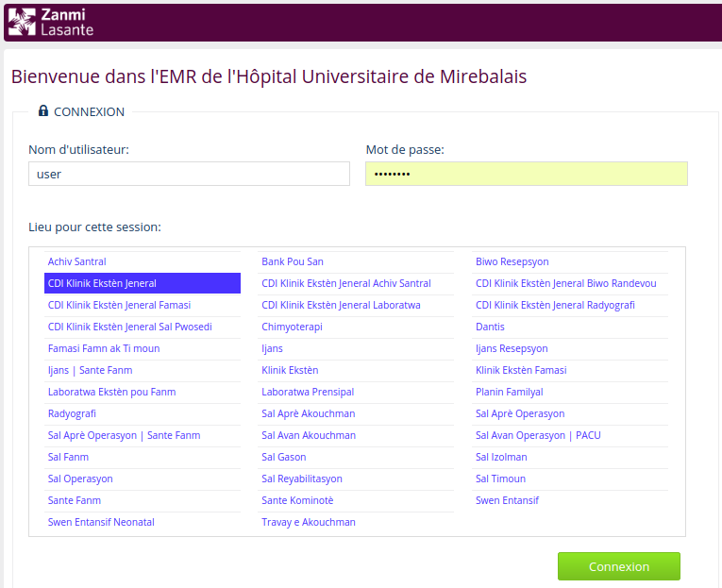Focus the Nom d'utilisateur input field
Screen dimensions: 722x588
(x=189, y=174)
